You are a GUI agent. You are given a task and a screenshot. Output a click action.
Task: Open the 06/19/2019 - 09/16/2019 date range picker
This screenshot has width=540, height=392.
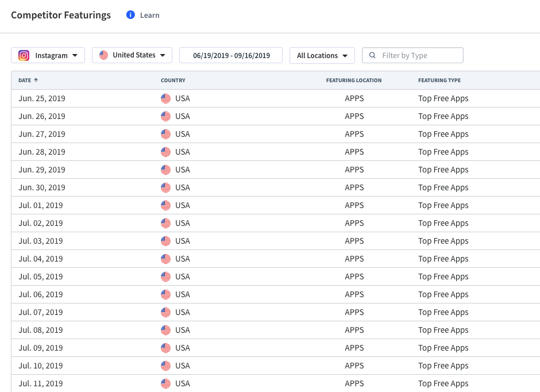[231, 55]
